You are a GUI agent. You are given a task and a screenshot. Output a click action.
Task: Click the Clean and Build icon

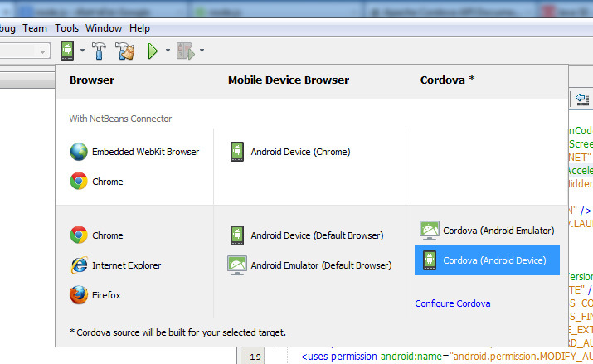(125, 51)
